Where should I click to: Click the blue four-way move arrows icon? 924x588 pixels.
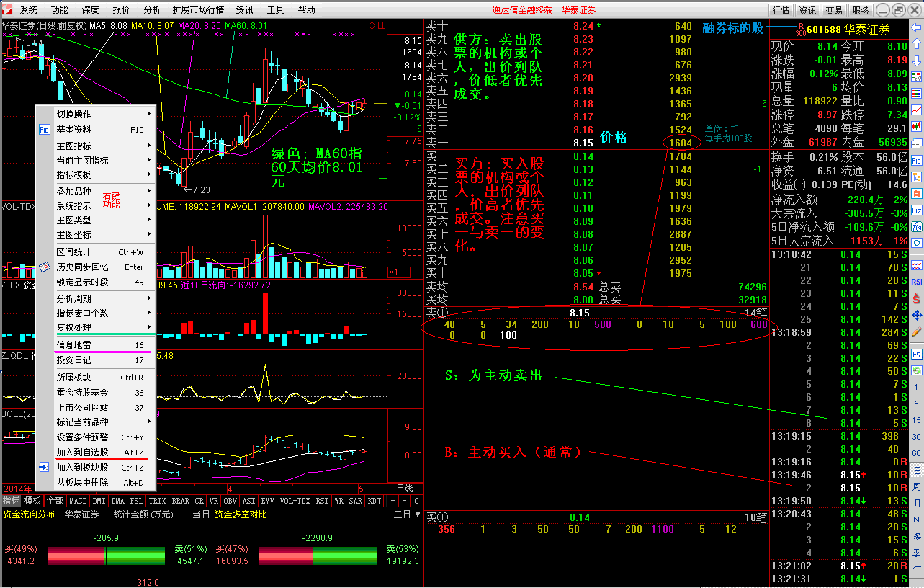click(917, 315)
